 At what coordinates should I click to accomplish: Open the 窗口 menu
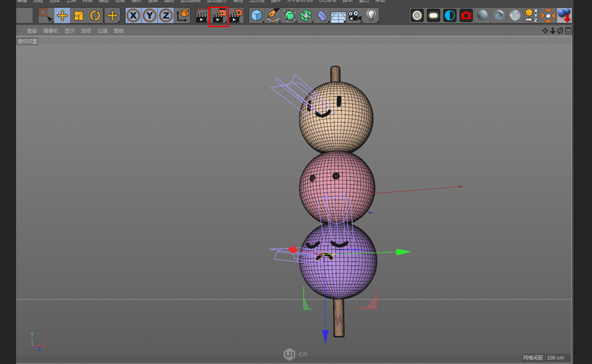click(x=367, y=2)
